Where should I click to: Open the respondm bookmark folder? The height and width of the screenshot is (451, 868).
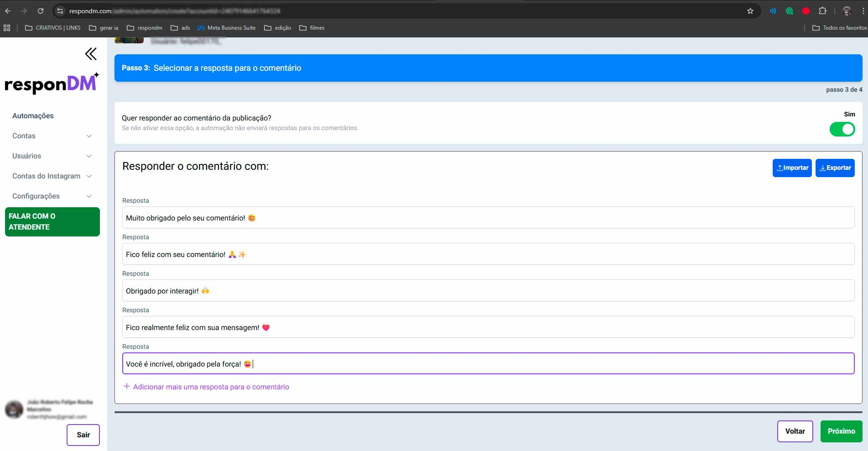click(x=145, y=28)
